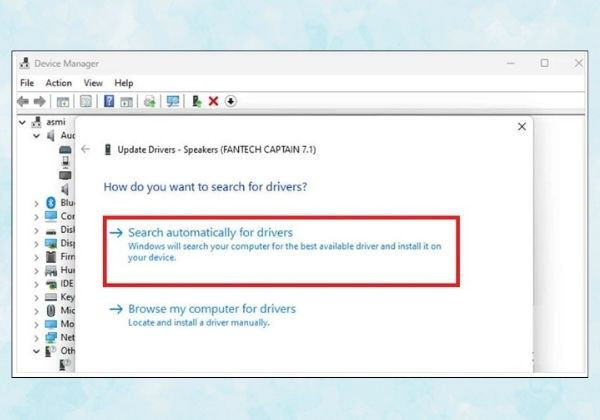This screenshot has width=600, height=420.
Task: Expand the IDE controllers chevron
Action: click(36, 285)
